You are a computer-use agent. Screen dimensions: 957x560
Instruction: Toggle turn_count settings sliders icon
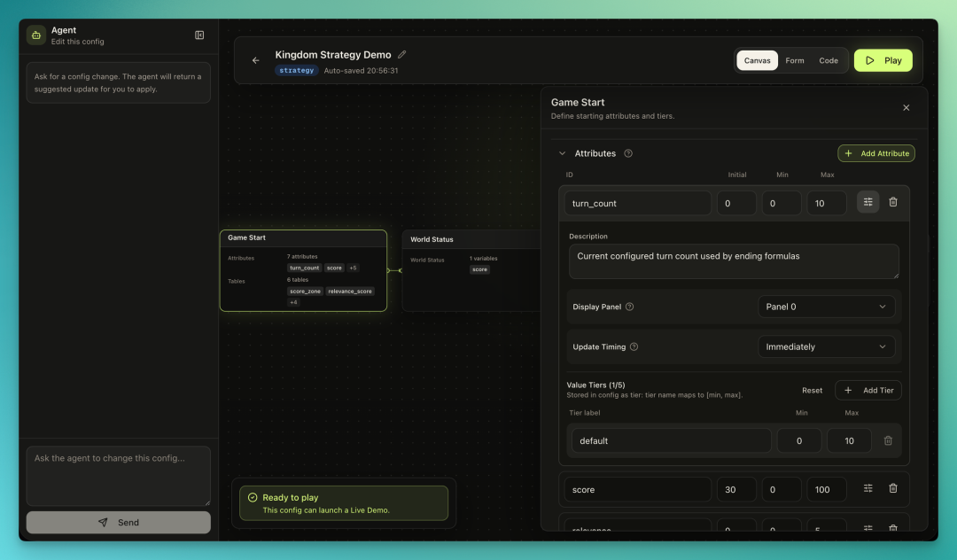868,203
